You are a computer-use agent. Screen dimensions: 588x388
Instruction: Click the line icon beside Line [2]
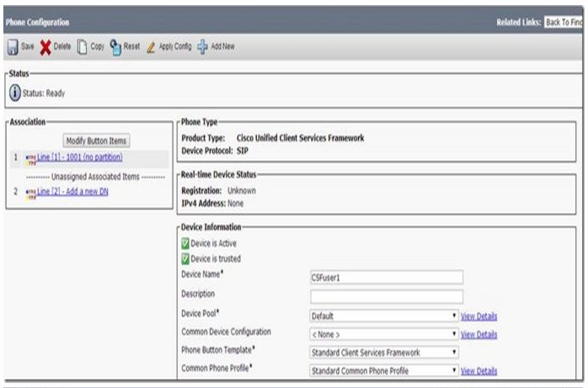pos(31,194)
